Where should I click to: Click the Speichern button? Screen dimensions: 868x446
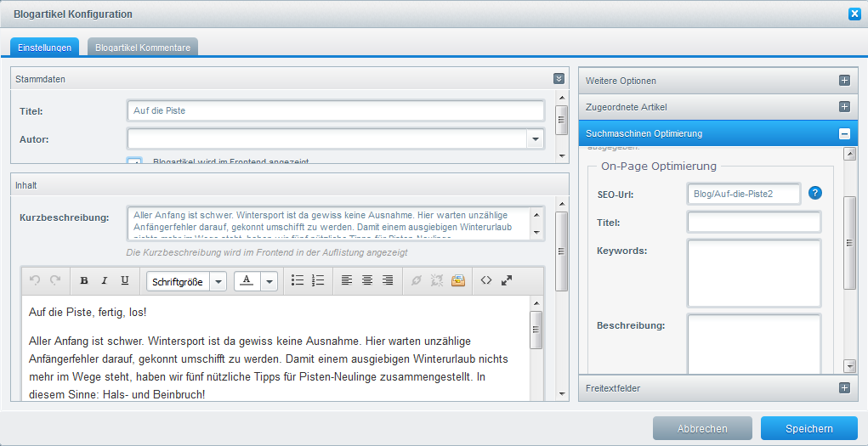pyautogui.click(x=808, y=428)
